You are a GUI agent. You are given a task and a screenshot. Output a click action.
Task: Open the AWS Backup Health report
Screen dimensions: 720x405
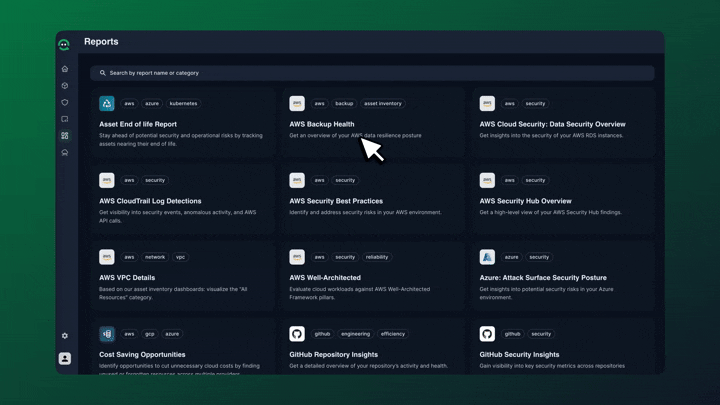tap(322, 124)
